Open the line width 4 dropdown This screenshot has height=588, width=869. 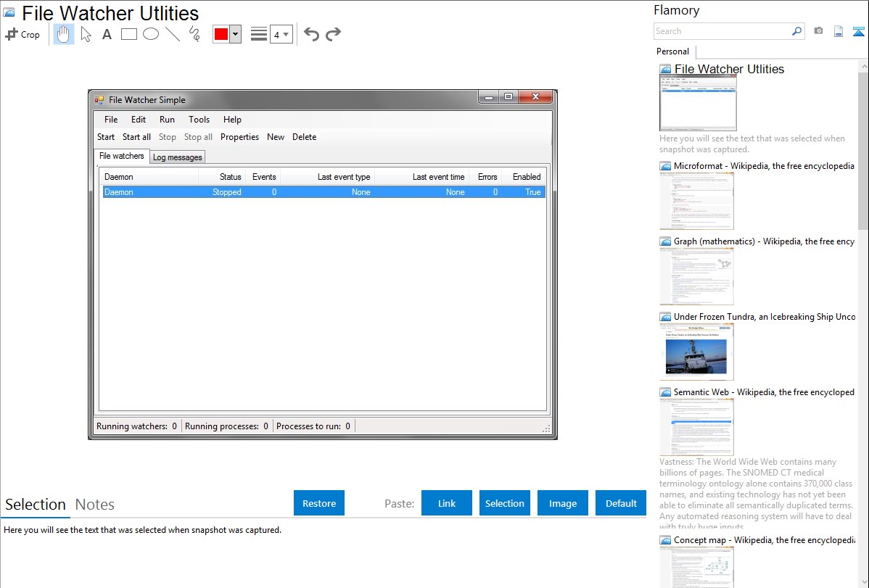[x=281, y=35]
